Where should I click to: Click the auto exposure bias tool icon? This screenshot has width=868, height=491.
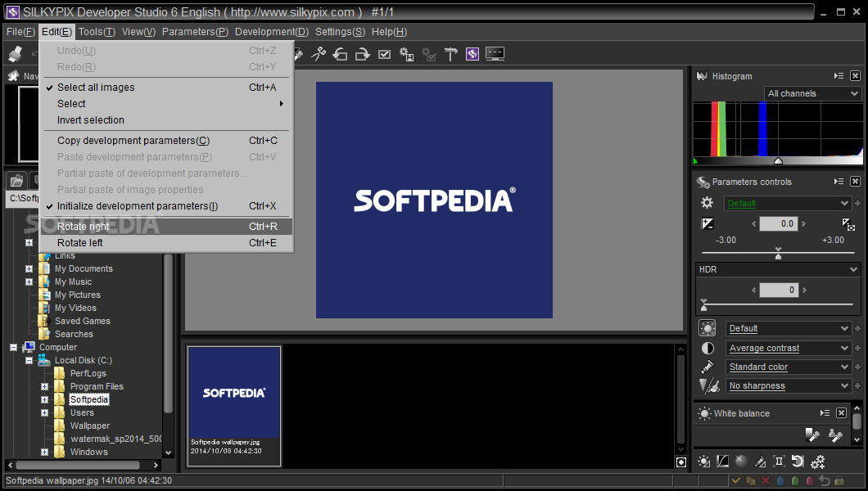coord(848,223)
